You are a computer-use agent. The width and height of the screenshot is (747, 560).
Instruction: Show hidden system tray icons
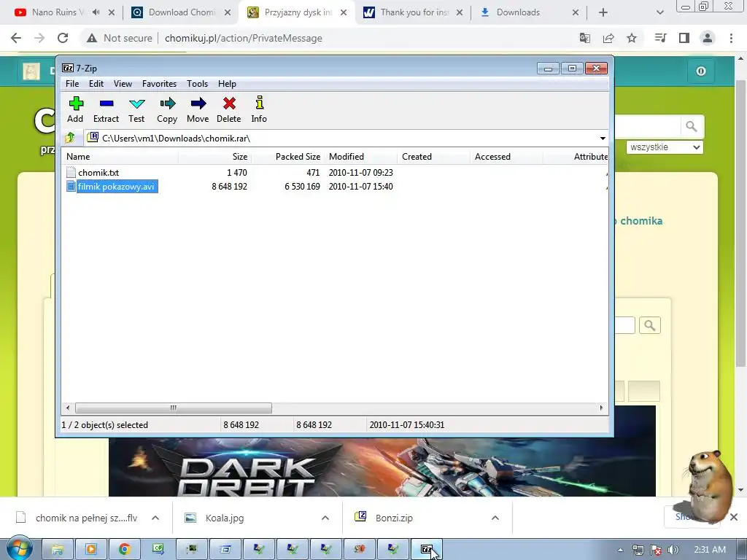point(620,550)
